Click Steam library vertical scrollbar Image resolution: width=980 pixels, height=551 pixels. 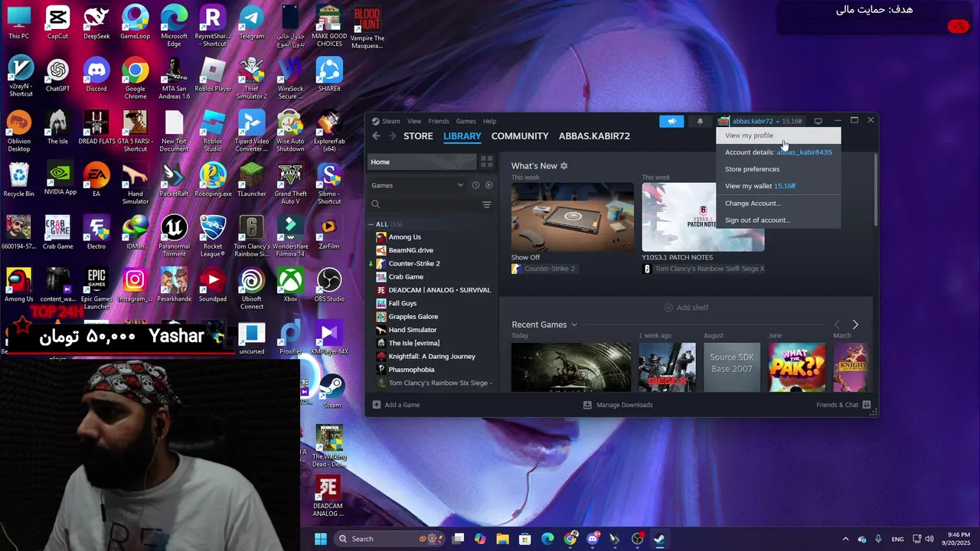(x=875, y=190)
